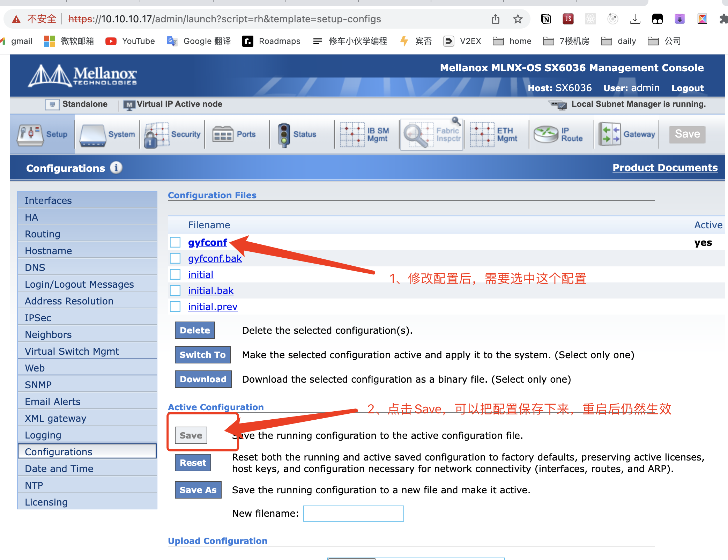Open the Licensing sidebar item
Screen dimensions: 728x560
click(87, 502)
